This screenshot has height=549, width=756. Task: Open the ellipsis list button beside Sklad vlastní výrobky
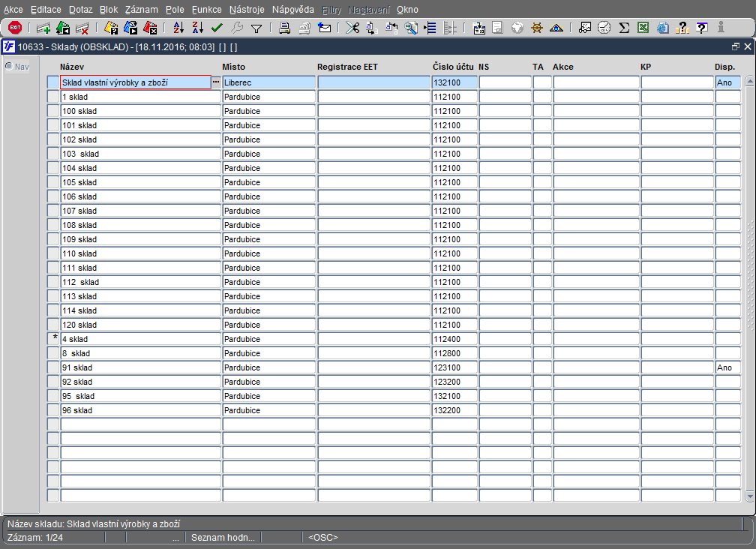coord(216,82)
